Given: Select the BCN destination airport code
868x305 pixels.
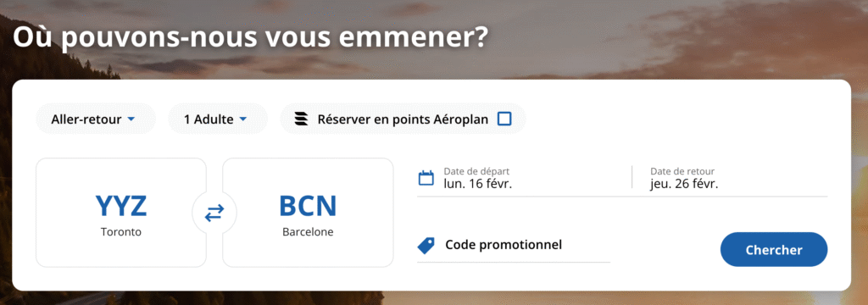Looking at the screenshot, I should click(308, 205).
